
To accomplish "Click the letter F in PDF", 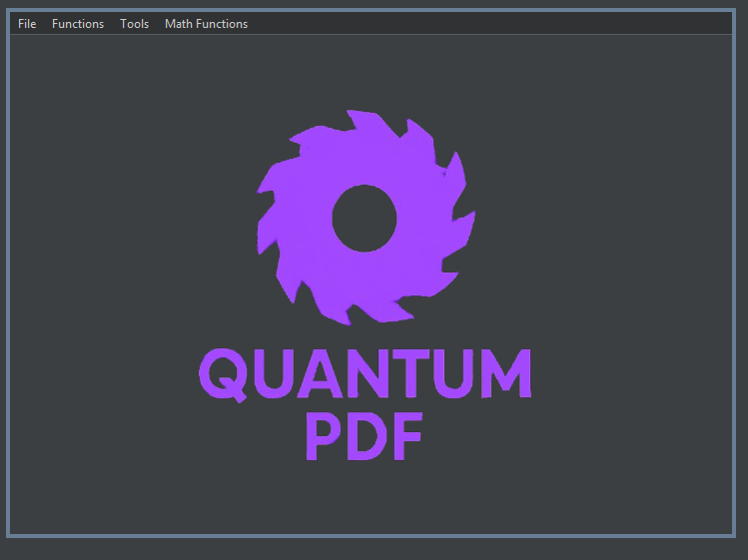I will pyautogui.click(x=406, y=436).
